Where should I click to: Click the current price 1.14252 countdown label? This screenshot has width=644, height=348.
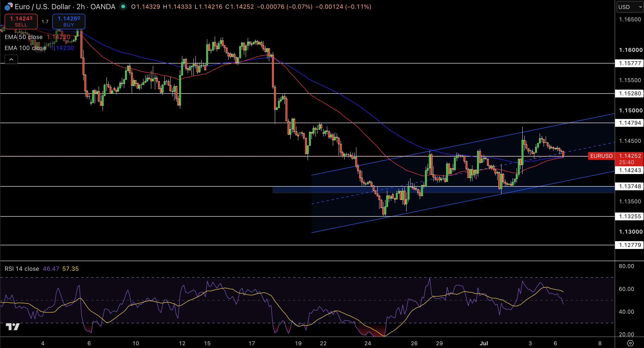point(630,159)
